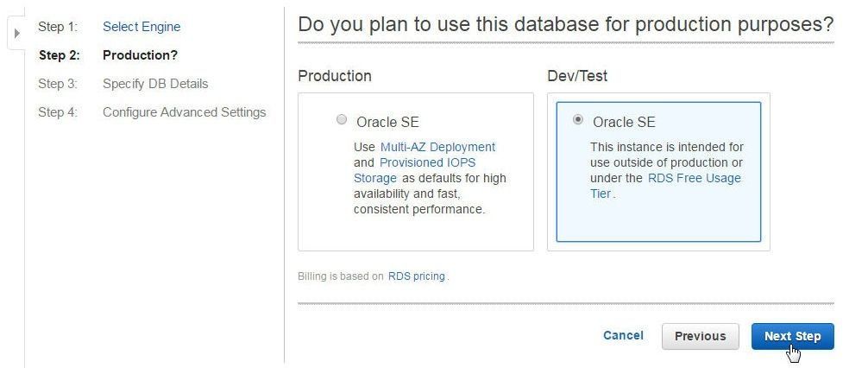The image size is (868, 368).
Task: Click the Dev/Test column heading
Action: (x=577, y=76)
